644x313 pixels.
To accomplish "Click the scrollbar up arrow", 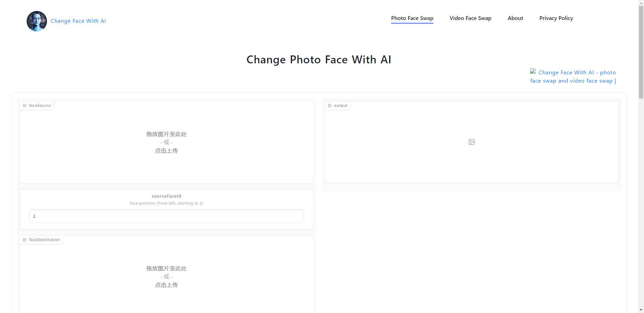I will 641,3.
